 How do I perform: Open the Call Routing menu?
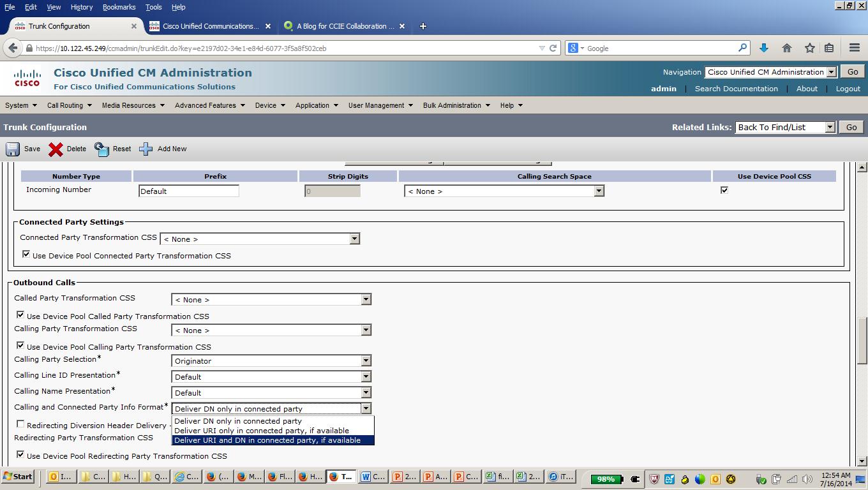click(69, 105)
